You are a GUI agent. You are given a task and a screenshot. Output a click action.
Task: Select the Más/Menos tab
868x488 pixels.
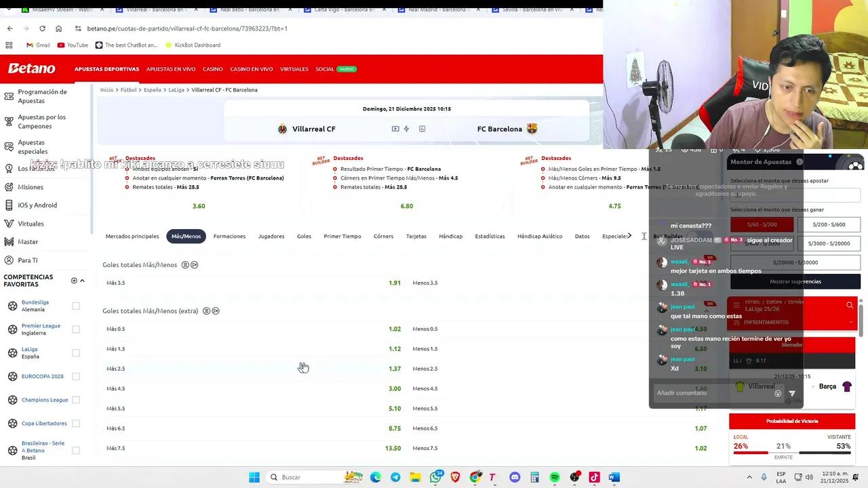coord(186,237)
